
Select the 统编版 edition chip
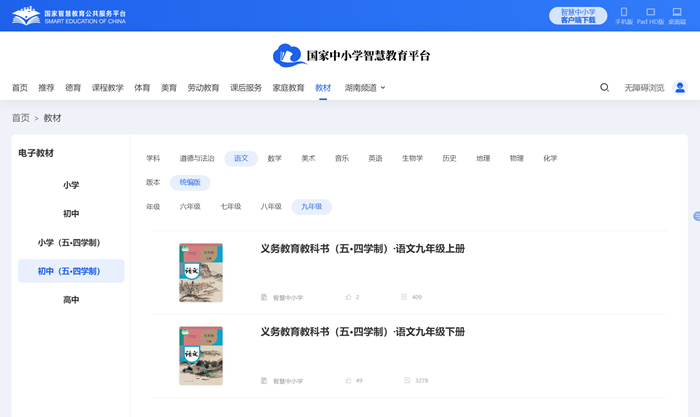[x=190, y=183]
